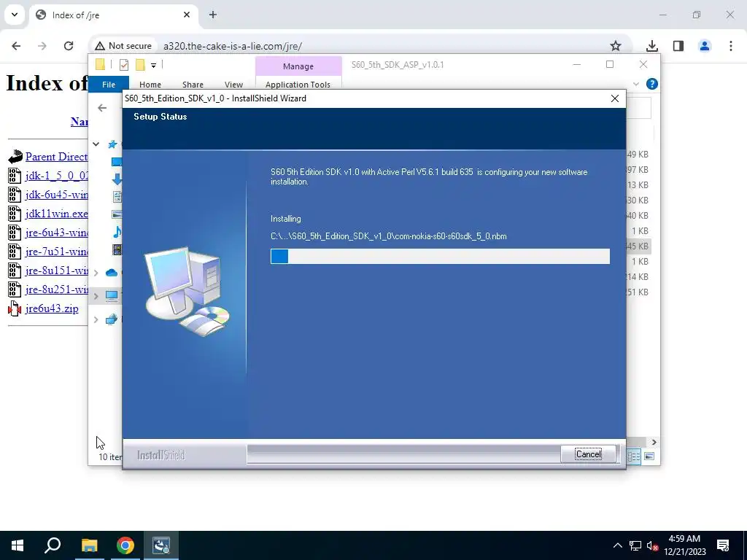Close the InstallShield Wizard dialog
Viewport: 747px width, 560px height.
614,98
